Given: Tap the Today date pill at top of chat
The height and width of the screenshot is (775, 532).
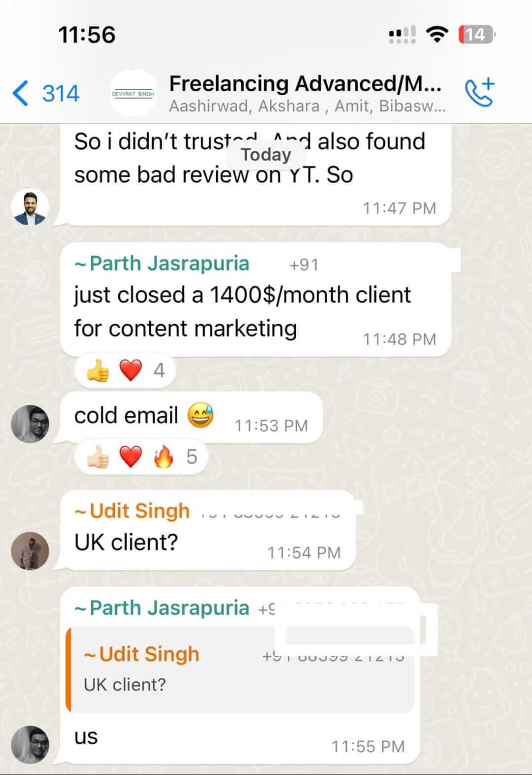Looking at the screenshot, I should coord(266,155).
